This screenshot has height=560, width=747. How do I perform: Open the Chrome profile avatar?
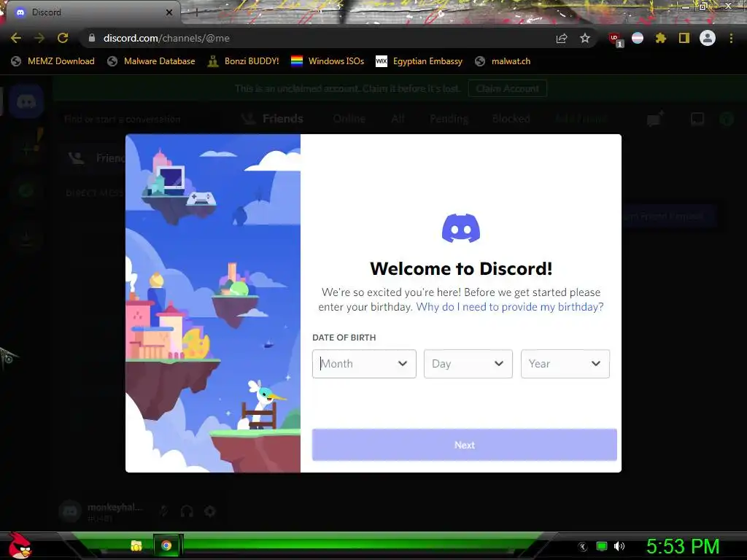pos(708,38)
